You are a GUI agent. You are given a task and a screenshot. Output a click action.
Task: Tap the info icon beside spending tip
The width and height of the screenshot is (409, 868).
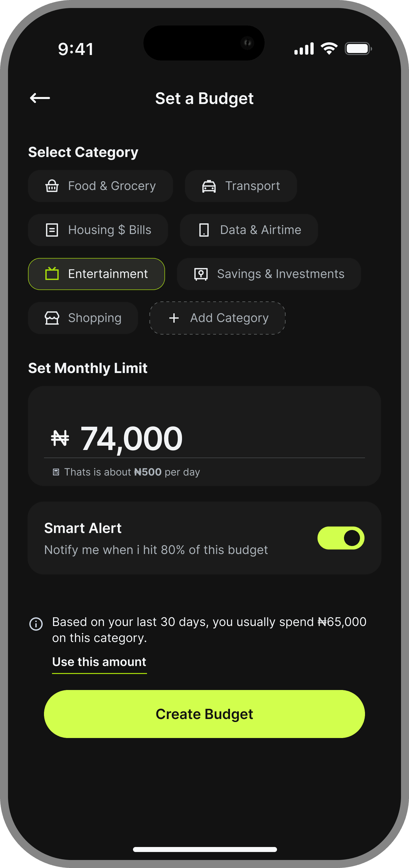click(x=36, y=624)
